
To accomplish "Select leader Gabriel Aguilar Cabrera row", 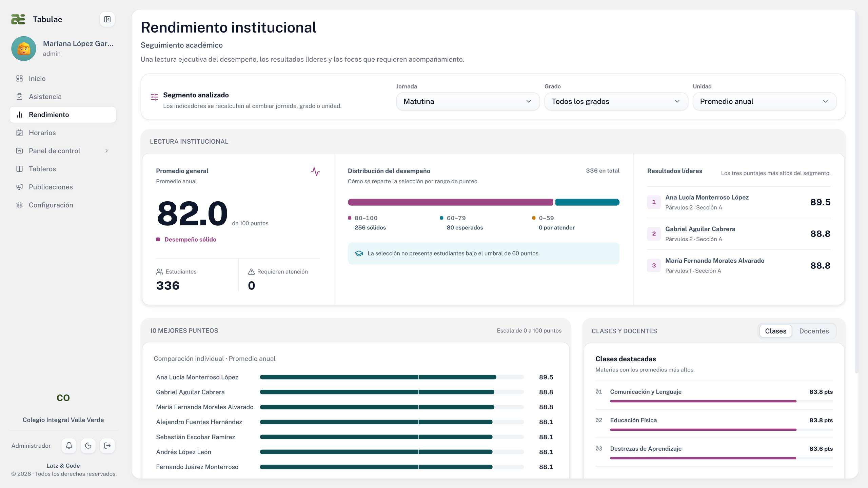I will (x=739, y=234).
